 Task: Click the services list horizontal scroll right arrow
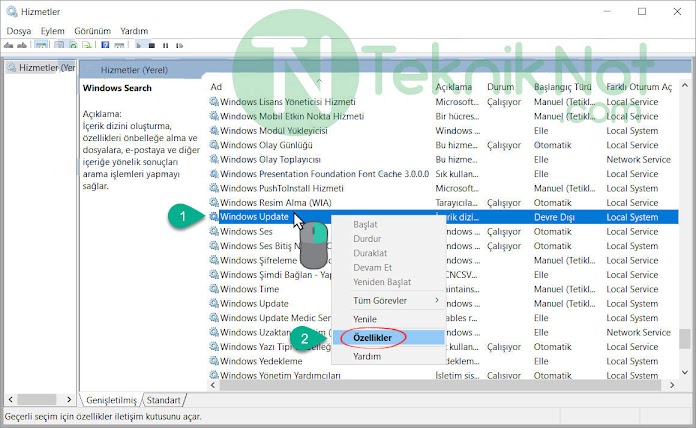pyautogui.click(x=672, y=385)
